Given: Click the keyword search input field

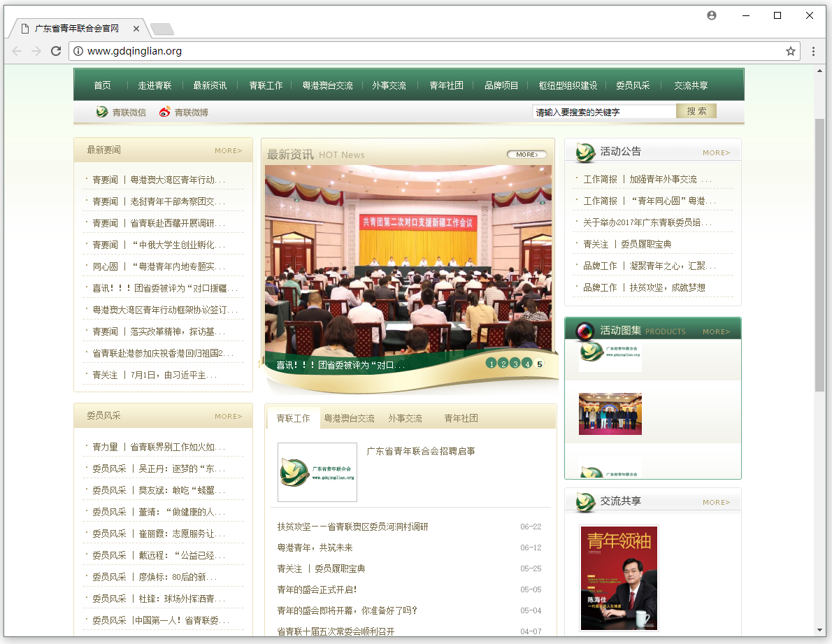Looking at the screenshot, I should coord(603,112).
